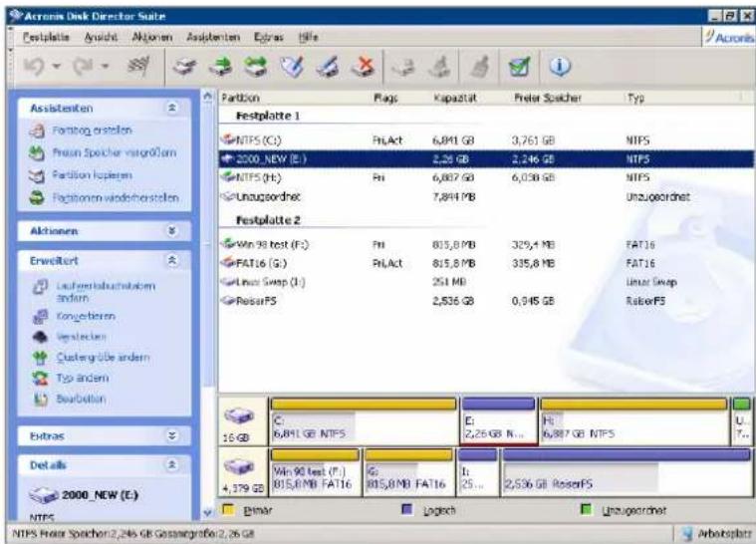Collapse the Assistenten panel
The width and height of the screenshot is (756, 544).
(171, 108)
